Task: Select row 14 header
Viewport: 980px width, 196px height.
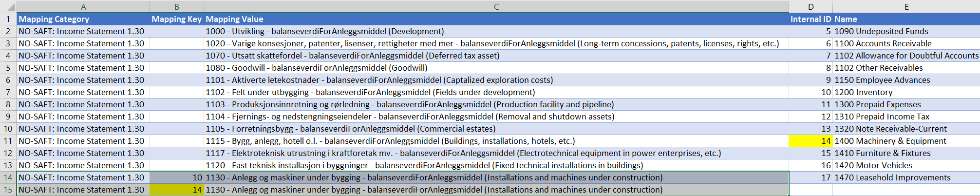Action: point(8,177)
